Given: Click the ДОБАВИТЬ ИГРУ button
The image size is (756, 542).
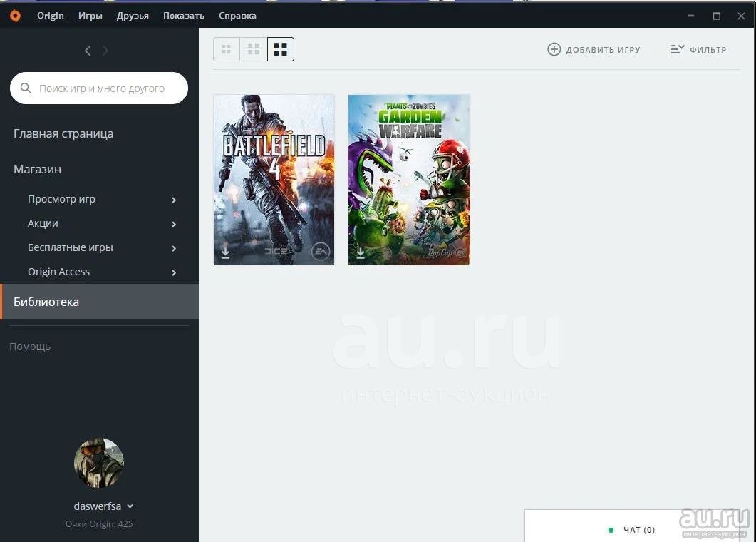Looking at the screenshot, I should click(x=594, y=49).
